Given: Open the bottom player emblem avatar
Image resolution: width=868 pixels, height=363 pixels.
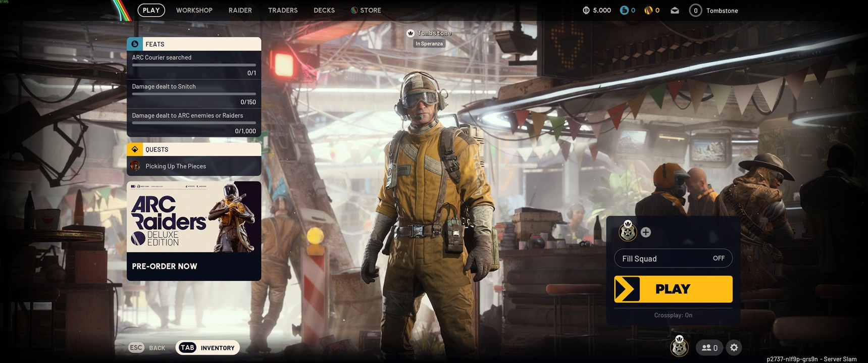Looking at the screenshot, I should 679,346.
